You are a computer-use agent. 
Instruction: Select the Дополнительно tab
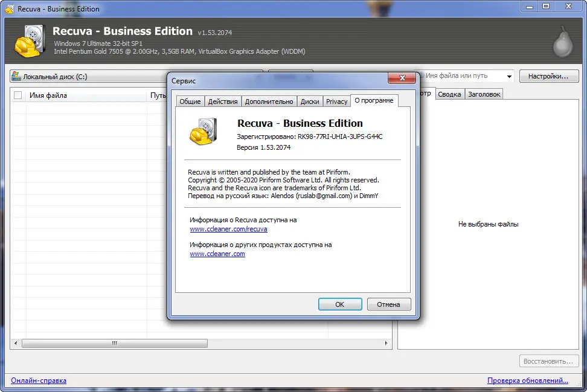coord(269,101)
